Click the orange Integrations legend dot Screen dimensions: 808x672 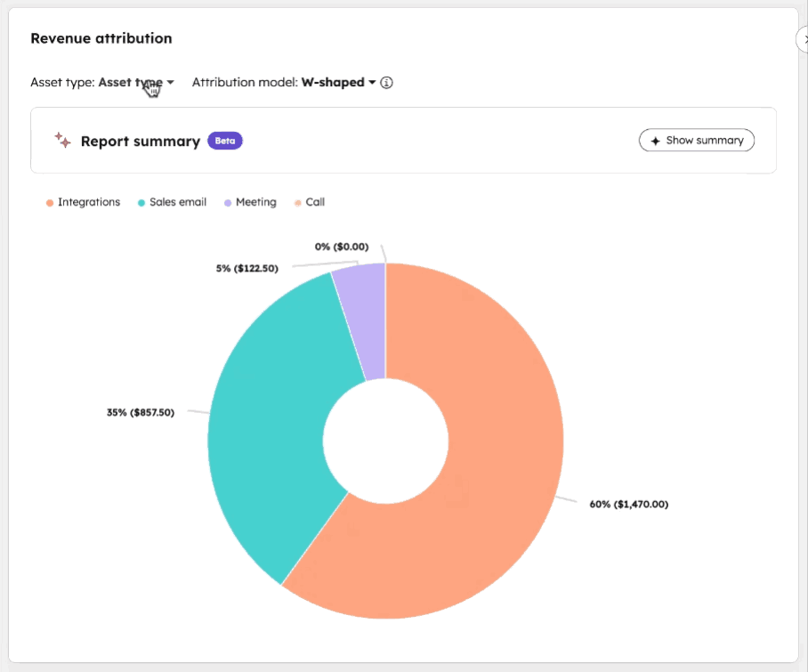50,203
